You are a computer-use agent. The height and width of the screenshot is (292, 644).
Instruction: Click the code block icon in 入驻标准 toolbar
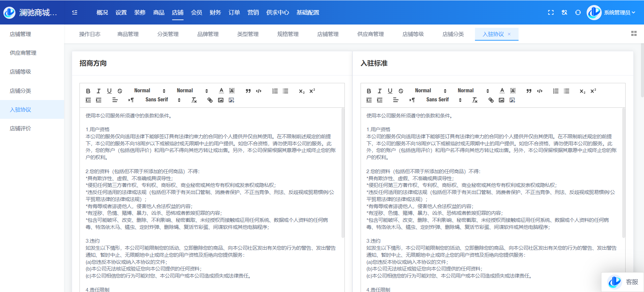[539, 91]
